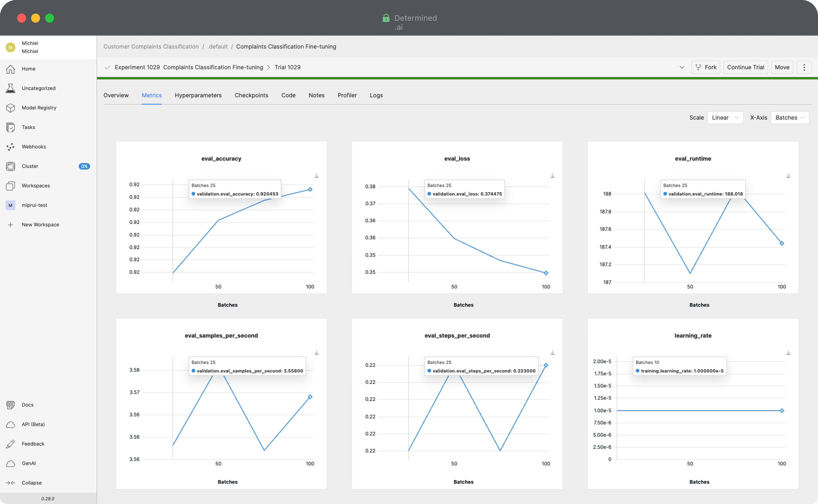
Task: Open the .default breadcrumb link
Action: (x=217, y=47)
